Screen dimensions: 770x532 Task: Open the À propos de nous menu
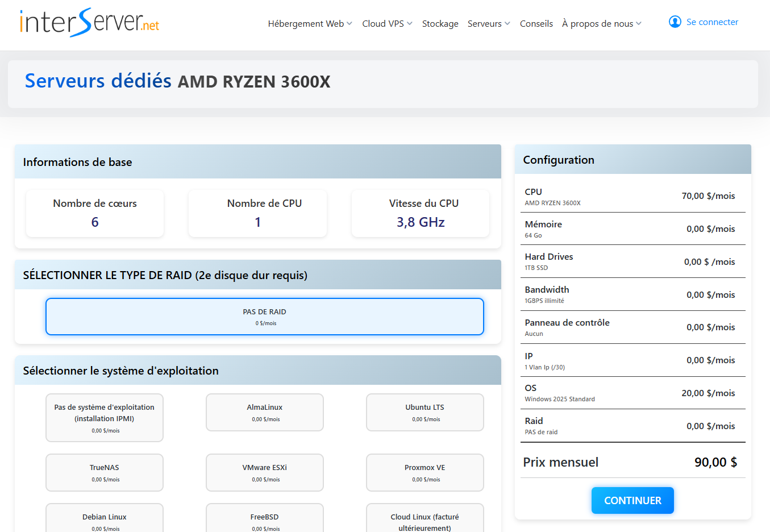click(601, 23)
